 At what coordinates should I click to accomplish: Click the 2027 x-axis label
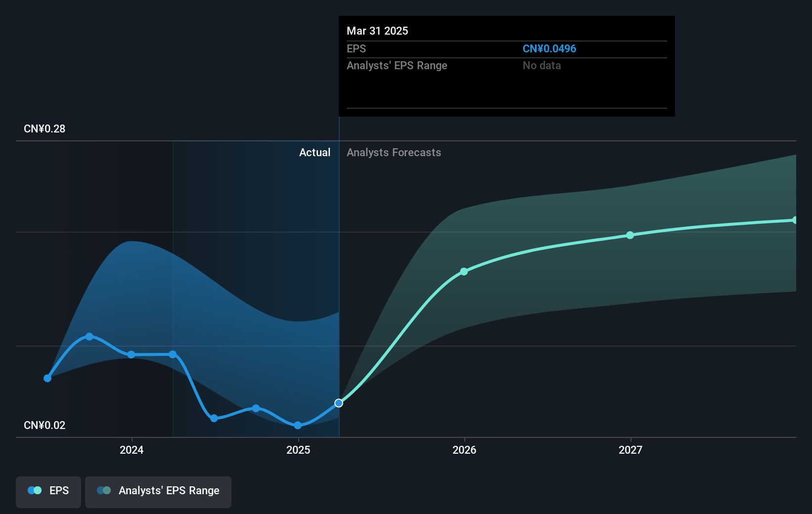[x=631, y=450]
